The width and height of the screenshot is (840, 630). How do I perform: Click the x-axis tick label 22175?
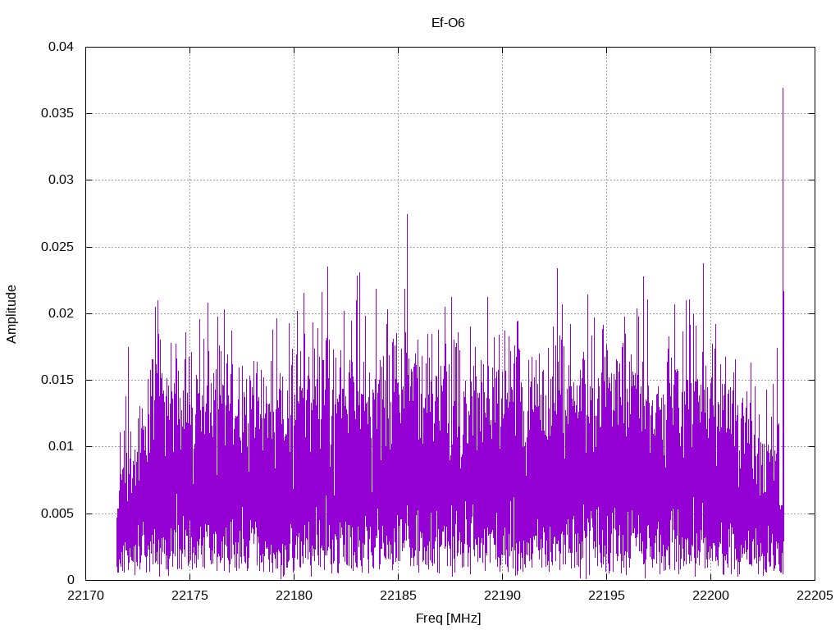[189, 596]
